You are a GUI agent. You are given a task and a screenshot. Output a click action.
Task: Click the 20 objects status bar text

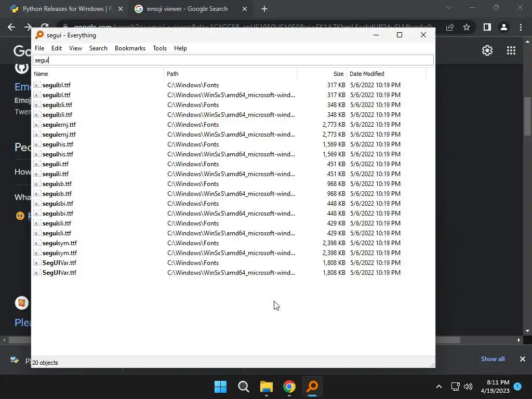45,363
